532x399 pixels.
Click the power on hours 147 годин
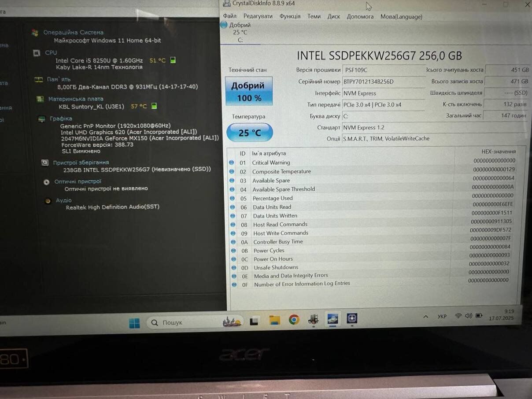(x=506, y=115)
